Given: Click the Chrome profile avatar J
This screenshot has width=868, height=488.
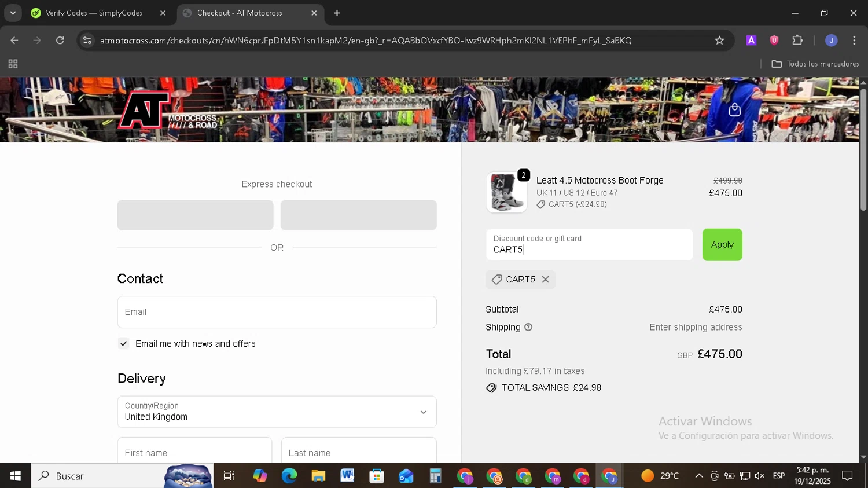Looking at the screenshot, I should click(831, 41).
